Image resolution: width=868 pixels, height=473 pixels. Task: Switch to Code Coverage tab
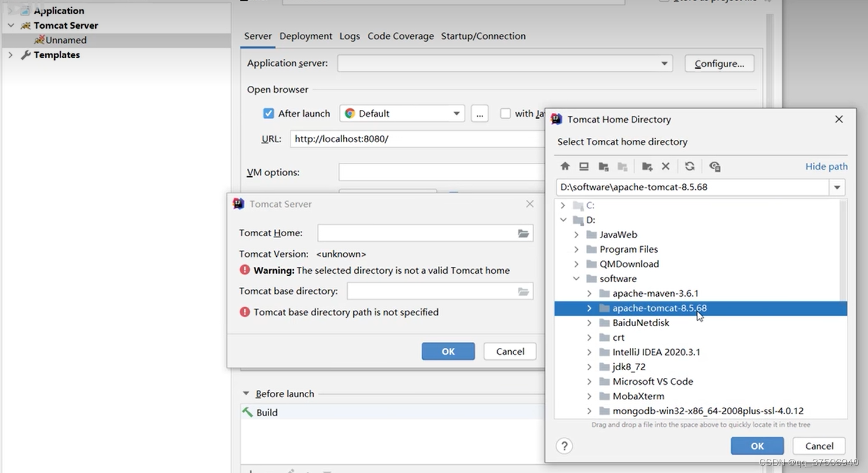(x=401, y=36)
